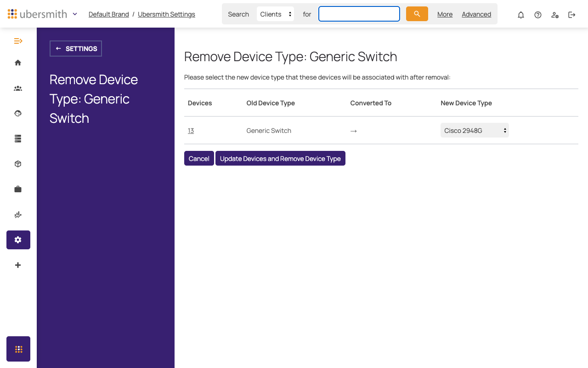
Task: Open the Cisco 2948G device type dropdown
Action: click(475, 130)
